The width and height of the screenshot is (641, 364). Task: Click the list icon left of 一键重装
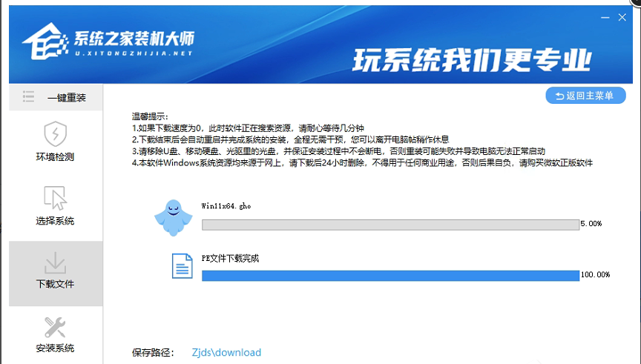click(28, 97)
